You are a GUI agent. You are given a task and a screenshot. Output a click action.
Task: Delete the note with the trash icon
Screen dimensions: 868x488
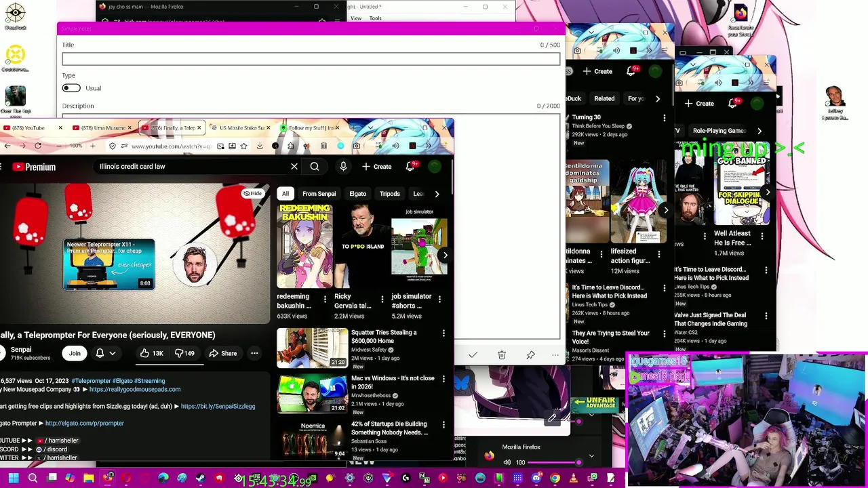click(502, 355)
